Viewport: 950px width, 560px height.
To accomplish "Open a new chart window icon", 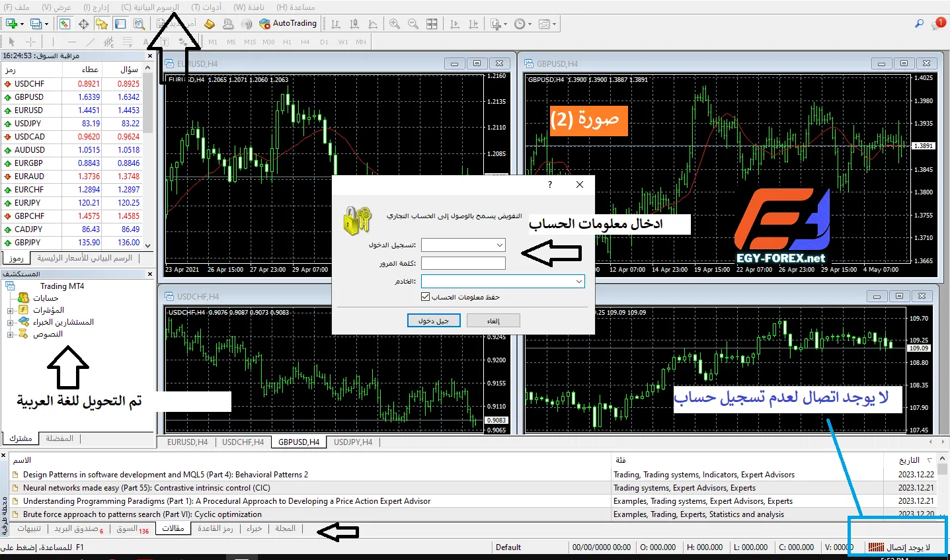I will 11,24.
